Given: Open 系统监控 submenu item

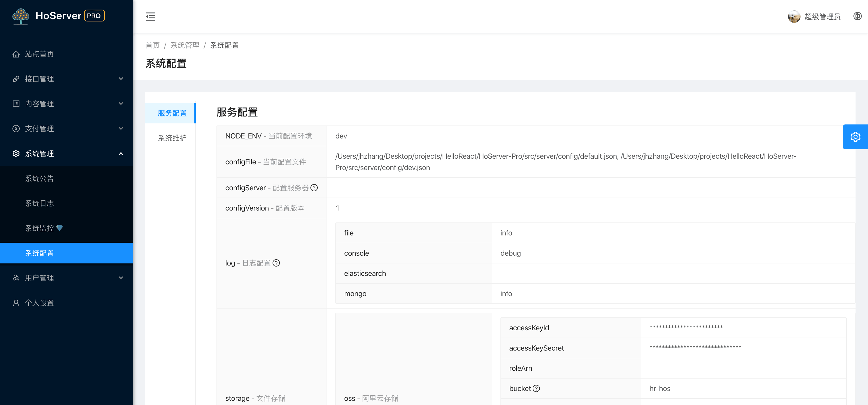Looking at the screenshot, I should pyautogui.click(x=66, y=228).
